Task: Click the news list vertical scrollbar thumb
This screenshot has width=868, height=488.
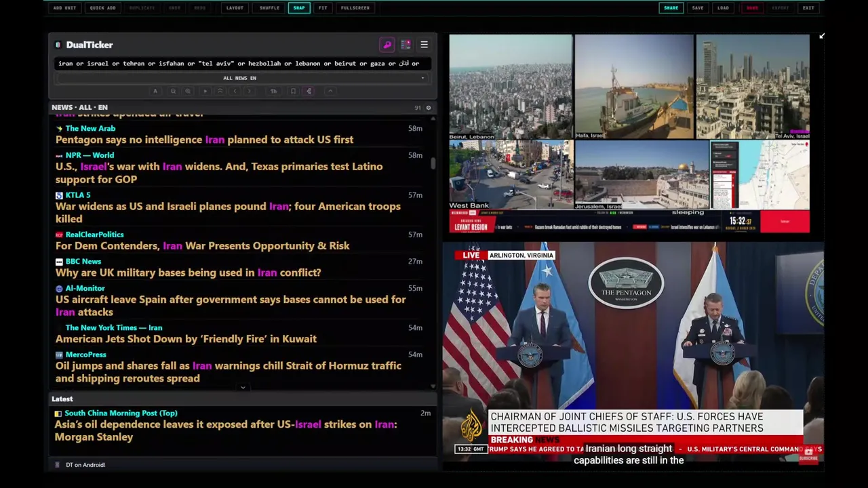Action: point(433,163)
